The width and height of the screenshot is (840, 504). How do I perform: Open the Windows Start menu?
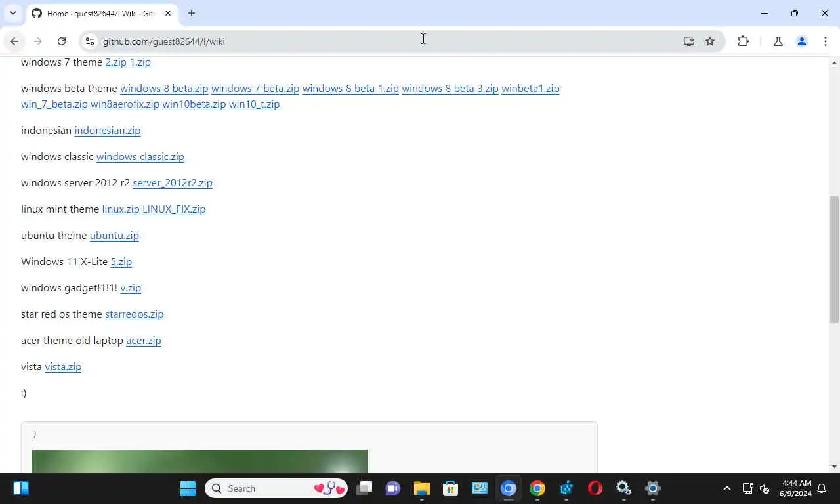tap(188, 488)
